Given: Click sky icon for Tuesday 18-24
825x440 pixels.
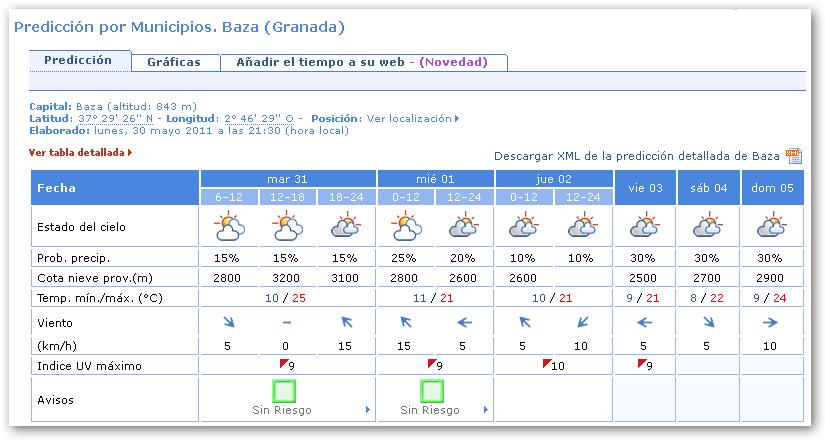Looking at the screenshot, I should (347, 227).
